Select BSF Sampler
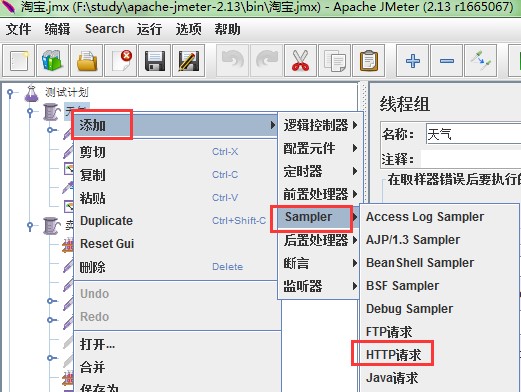 [x=439, y=286]
